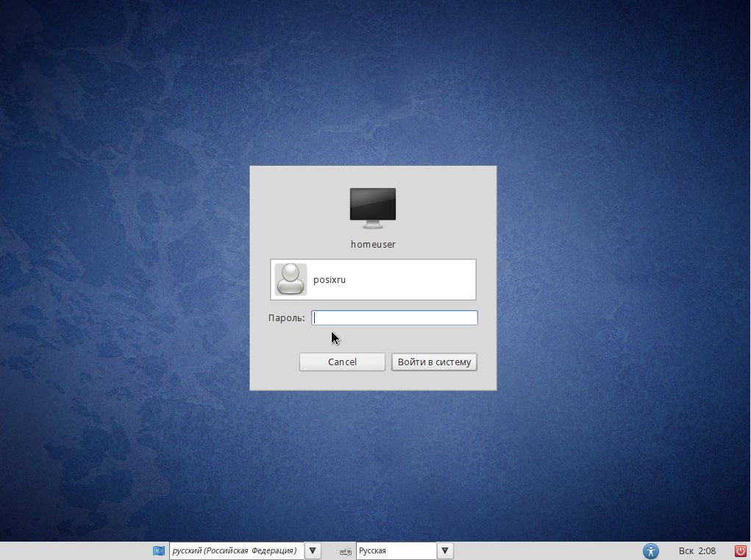
Task: Click the language flag icon near the locale selector
Action: [159, 551]
